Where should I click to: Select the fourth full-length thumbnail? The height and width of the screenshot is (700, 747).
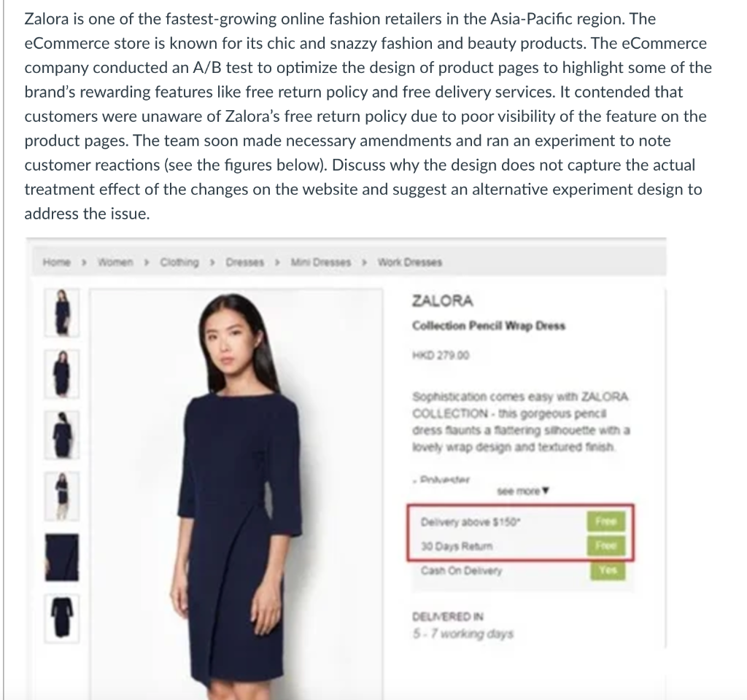tap(62, 496)
